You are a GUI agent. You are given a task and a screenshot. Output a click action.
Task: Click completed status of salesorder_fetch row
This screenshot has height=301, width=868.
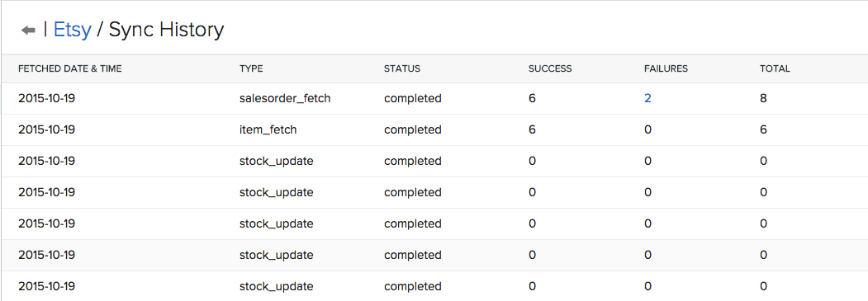coord(413,99)
